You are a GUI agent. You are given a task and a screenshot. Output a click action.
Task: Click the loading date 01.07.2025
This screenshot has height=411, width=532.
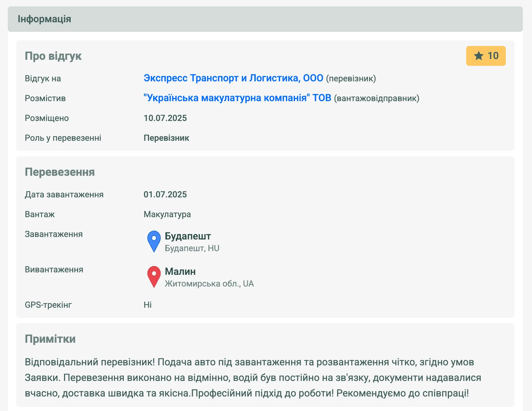click(x=165, y=195)
